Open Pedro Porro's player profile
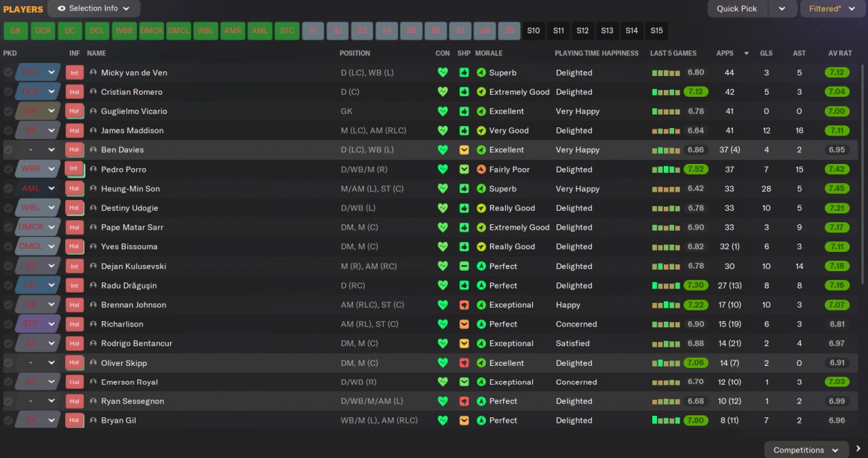868x458 pixels. pos(123,169)
